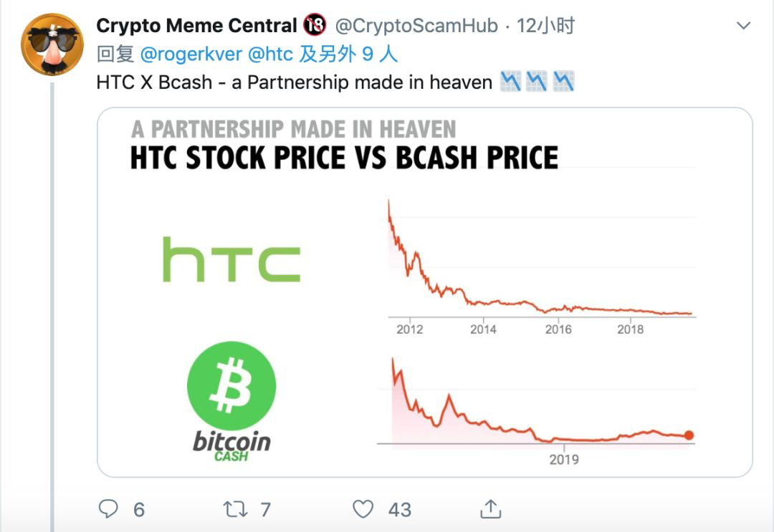This screenshot has height=532, width=774.
Task: Click the Crypto Meme Central display name
Action: [x=196, y=26]
